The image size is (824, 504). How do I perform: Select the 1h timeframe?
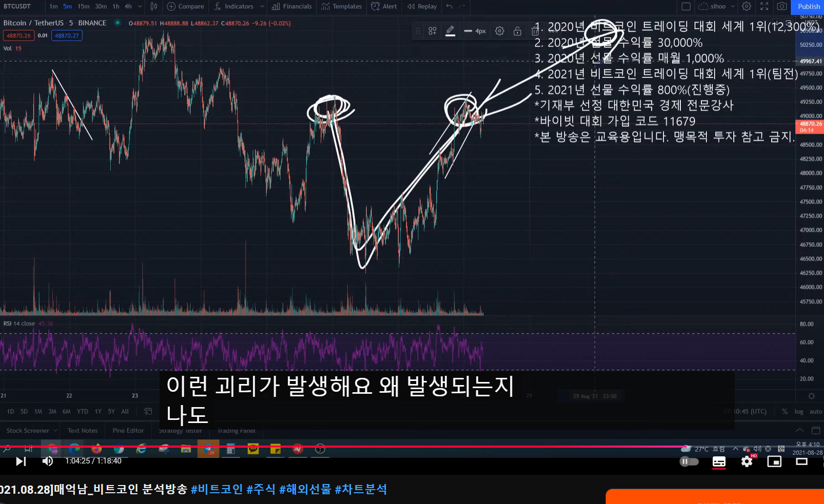pyautogui.click(x=115, y=7)
